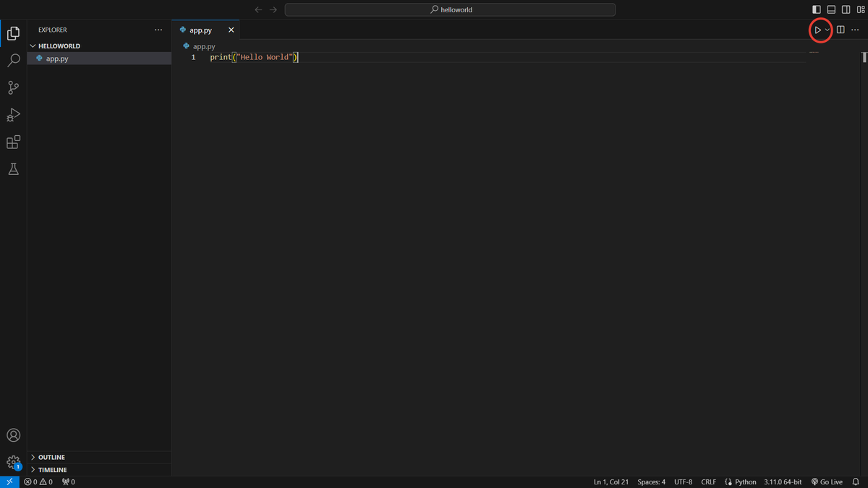Toggle the bottom Panel layout icon
Screen dimensions: 868x488
coord(831,9)
